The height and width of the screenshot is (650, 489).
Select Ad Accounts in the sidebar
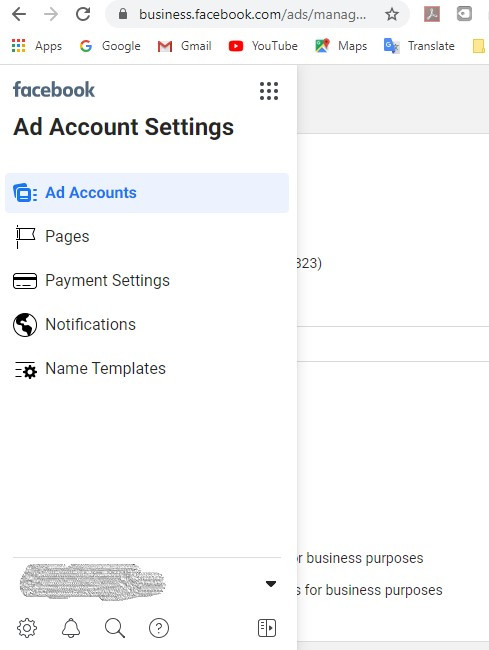coord(147,193)
